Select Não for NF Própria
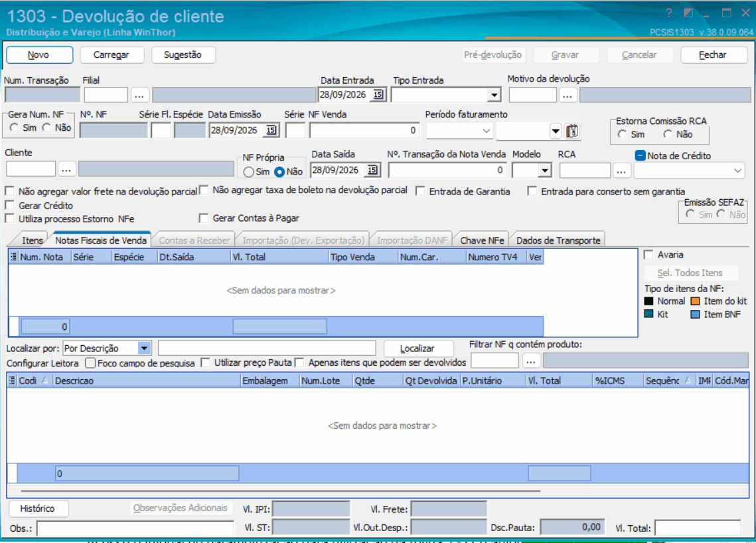Screen dimensions: 756x543 click(279, 172)
